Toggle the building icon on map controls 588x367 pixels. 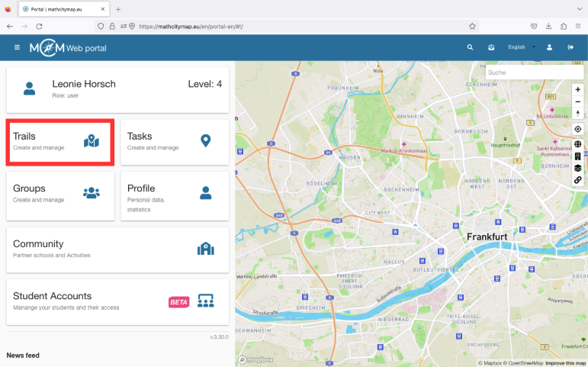[577, 156]
